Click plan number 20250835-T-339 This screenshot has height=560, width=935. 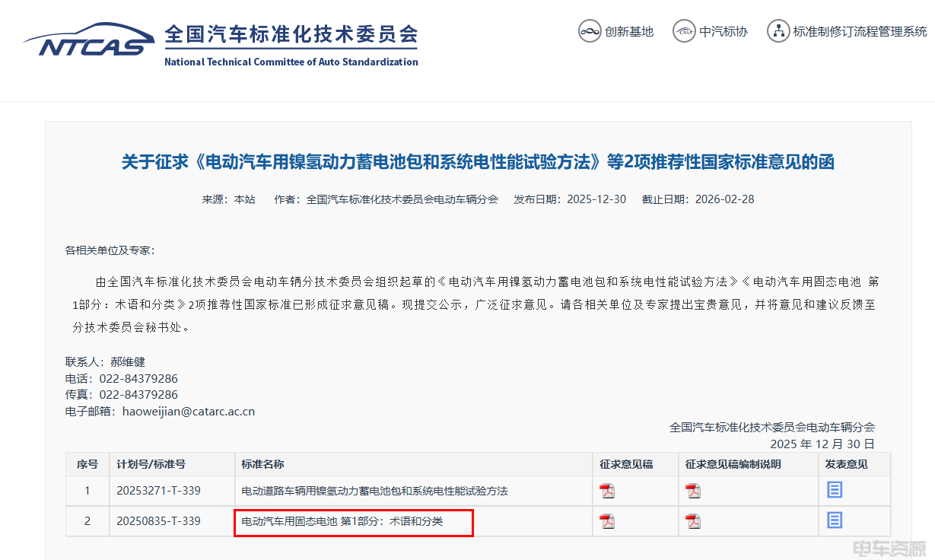(158, 522)
